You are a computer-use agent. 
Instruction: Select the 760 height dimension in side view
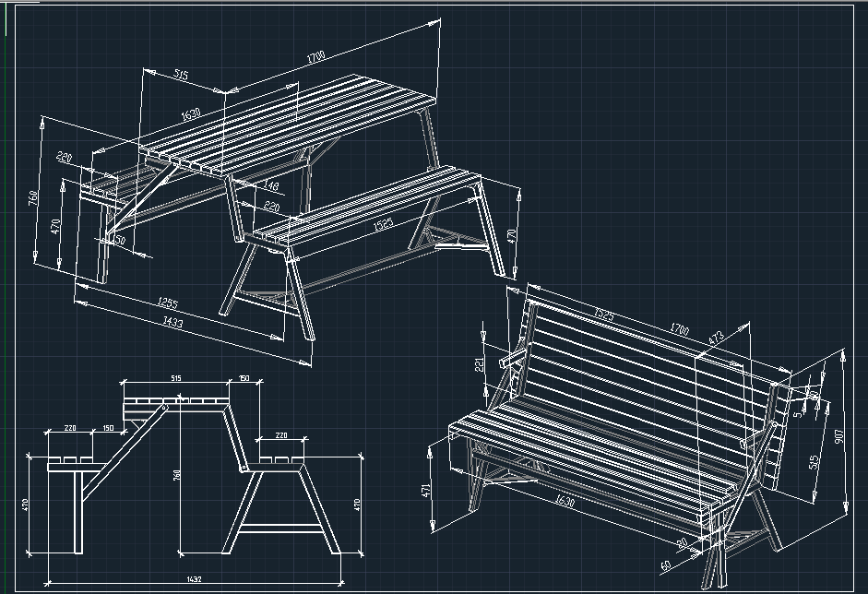tap(177, 475)
